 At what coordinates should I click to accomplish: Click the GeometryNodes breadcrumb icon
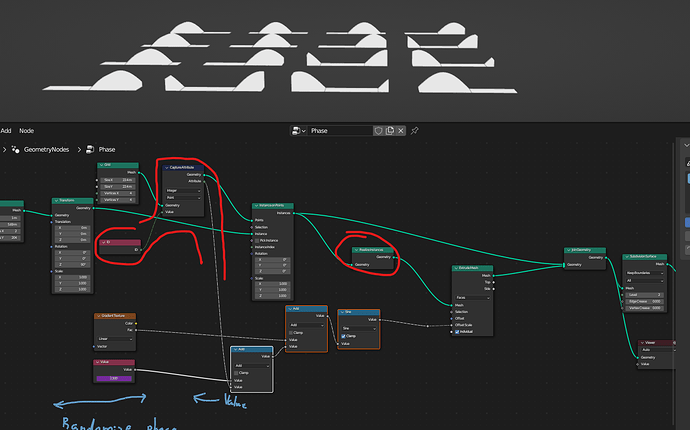pos(15,150)
